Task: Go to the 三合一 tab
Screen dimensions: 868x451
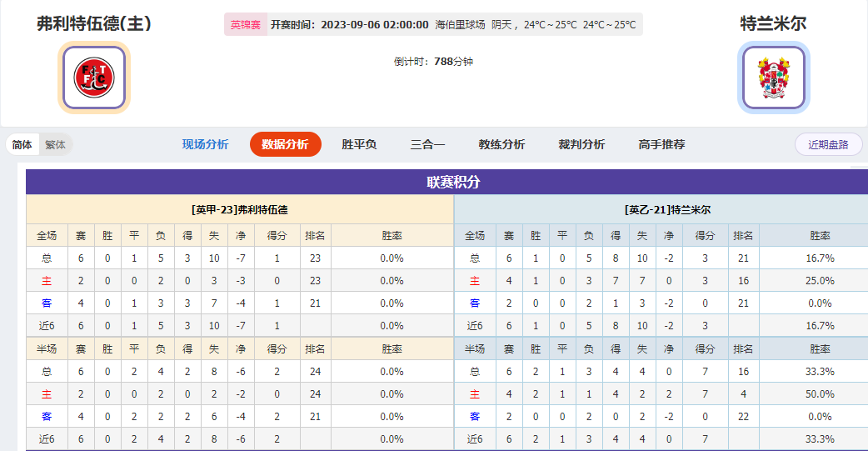Action: pyautogui.click(x=427, y=144)
